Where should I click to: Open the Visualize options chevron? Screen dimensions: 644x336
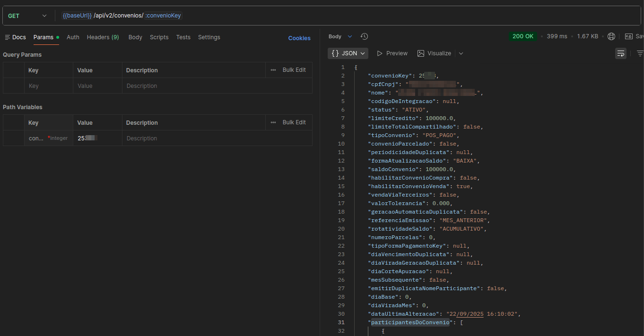(x=461, y=53)
